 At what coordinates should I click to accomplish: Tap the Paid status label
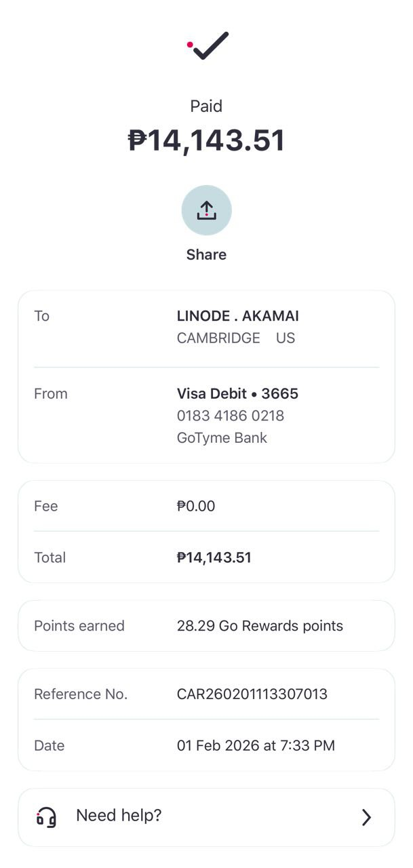click(x=206, y=106)
